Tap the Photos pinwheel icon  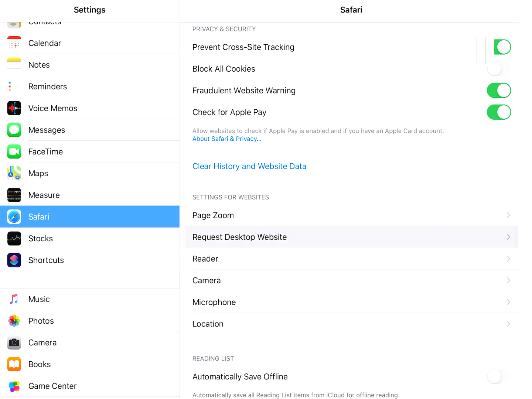[14, 321]
